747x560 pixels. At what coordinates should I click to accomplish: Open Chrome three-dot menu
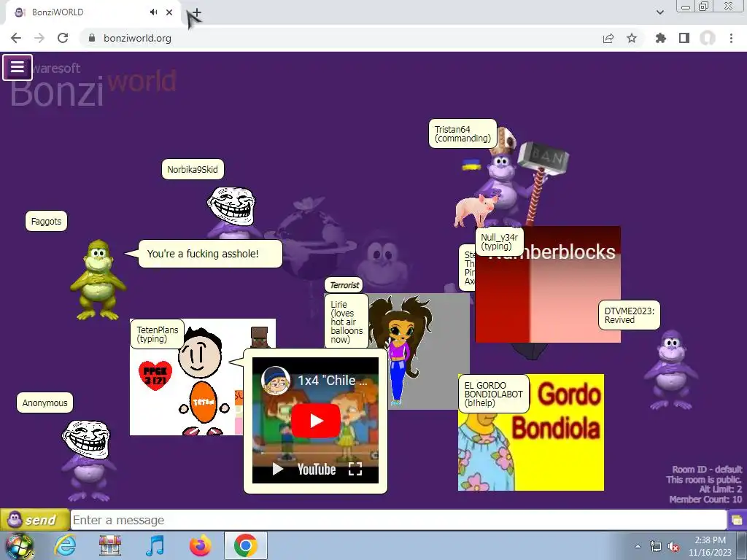pyautogui.click(x=731, y=38)
